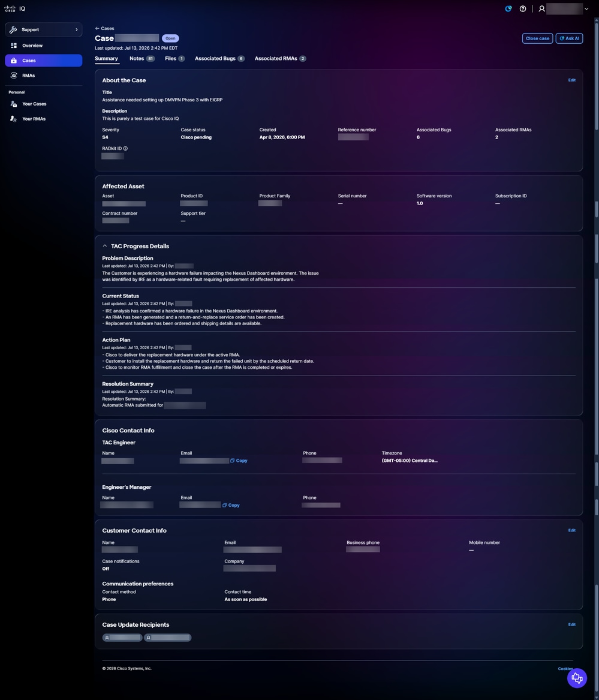Open the Associated Bugs tab
The image size is (599, 700).
219,58
